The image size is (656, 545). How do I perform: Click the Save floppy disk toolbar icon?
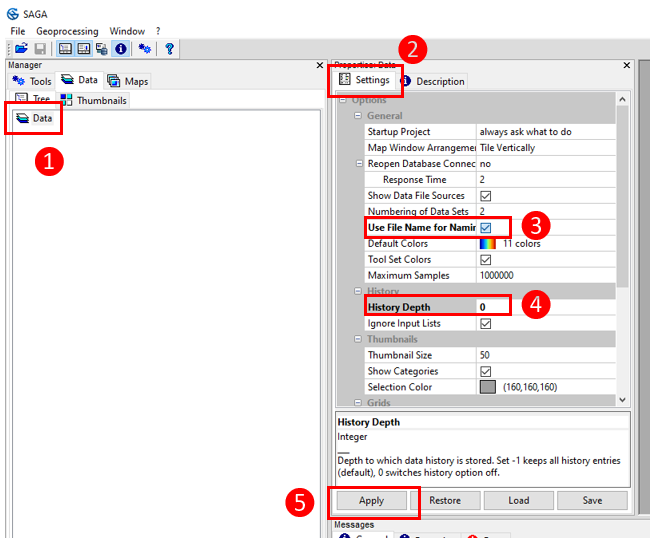click(x=39, y=48)
